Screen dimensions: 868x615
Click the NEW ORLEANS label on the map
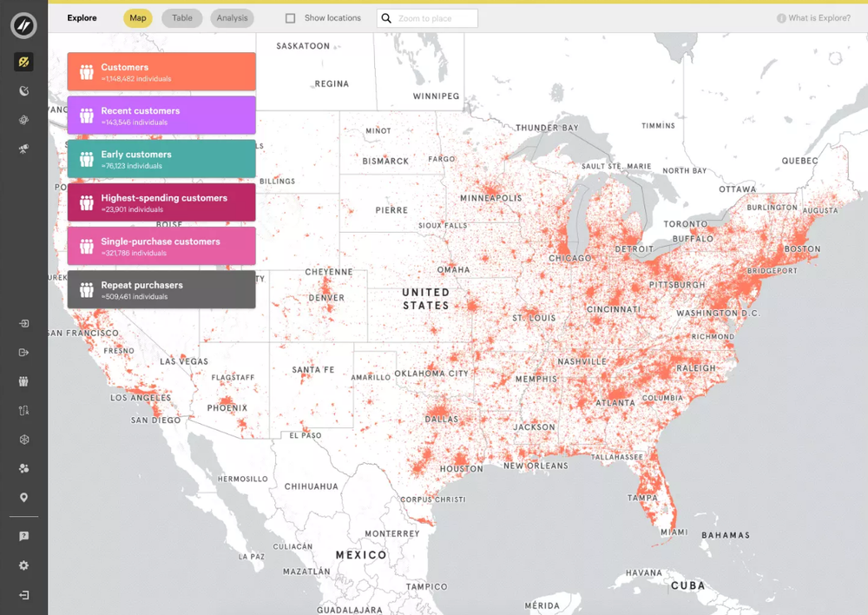coord(536,466)
